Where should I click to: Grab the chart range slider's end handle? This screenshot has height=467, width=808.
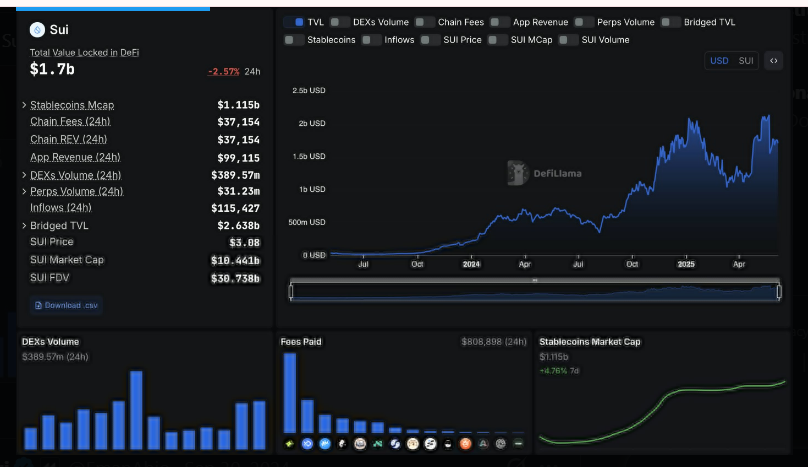point(779,292)
